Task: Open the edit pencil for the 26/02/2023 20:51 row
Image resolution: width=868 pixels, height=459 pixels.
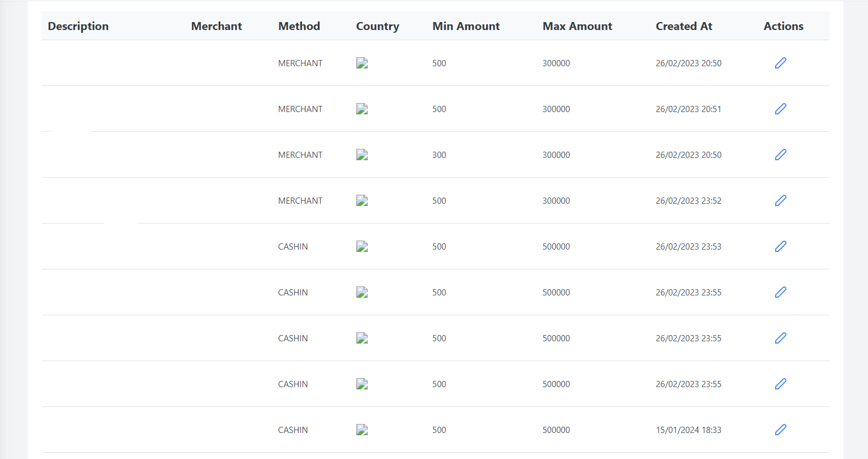Action: (x=780, y=108)
